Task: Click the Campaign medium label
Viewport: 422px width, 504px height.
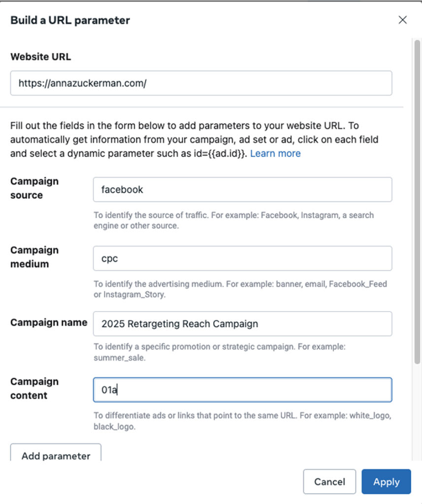Action: [34, 257]
